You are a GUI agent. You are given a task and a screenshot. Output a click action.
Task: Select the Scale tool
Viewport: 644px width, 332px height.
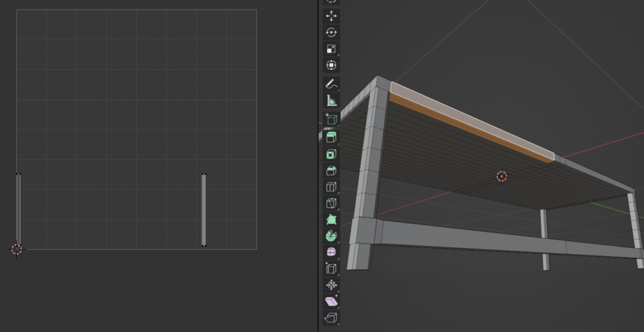point(331,49)
